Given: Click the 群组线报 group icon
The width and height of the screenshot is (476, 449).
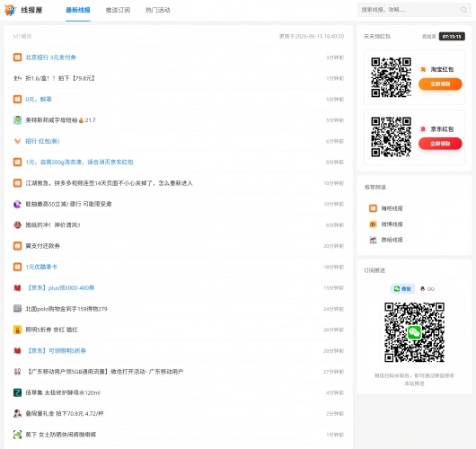Looking at the screenshot, I should (x=373, y=240).
